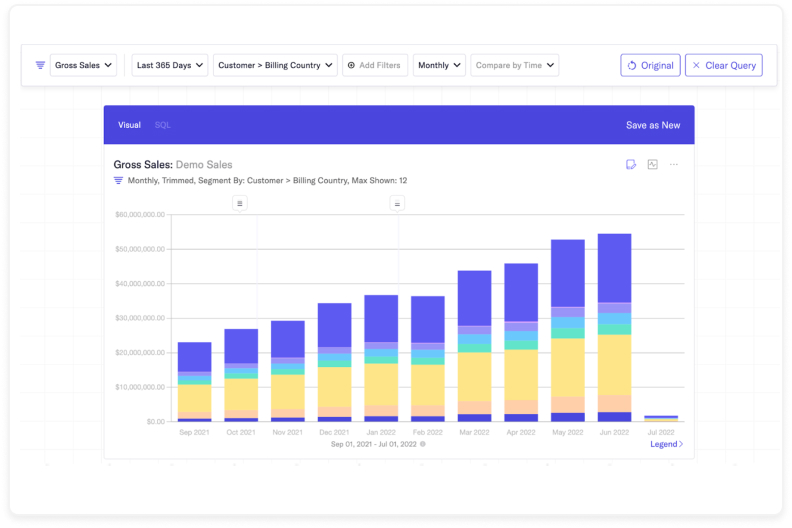This screenshot has width=792, height=528.
Task: Click the second column handle icon above chart
Action: coord(397,203)
